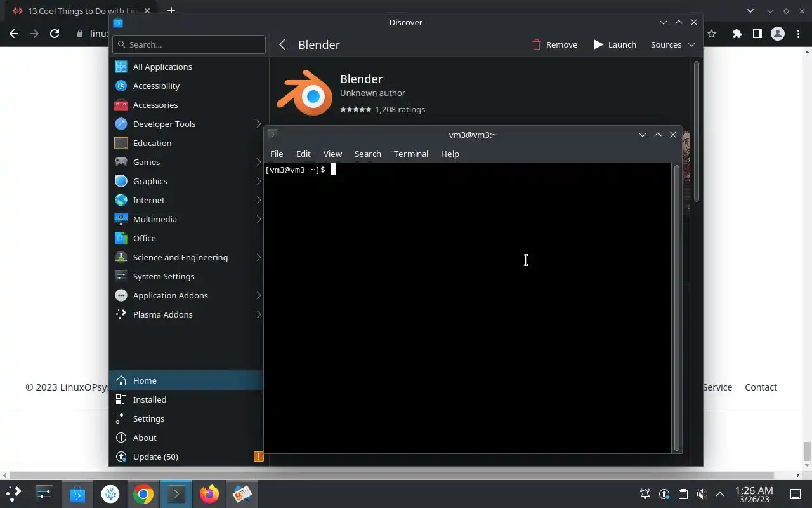The height and width of the screenshot is (508, 812).
Task: Open Plasma Addons icon
Action: tap(121, 314)
